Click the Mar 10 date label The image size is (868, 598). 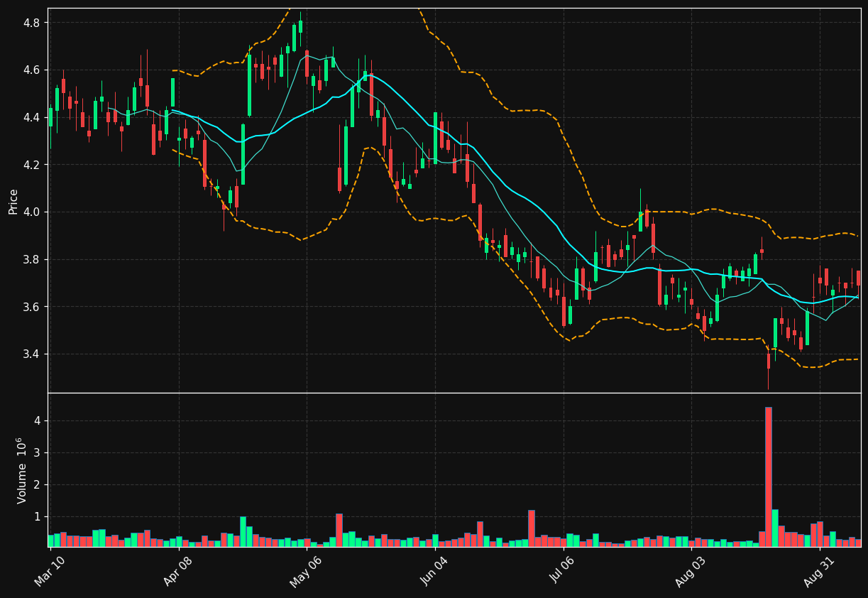50,570
